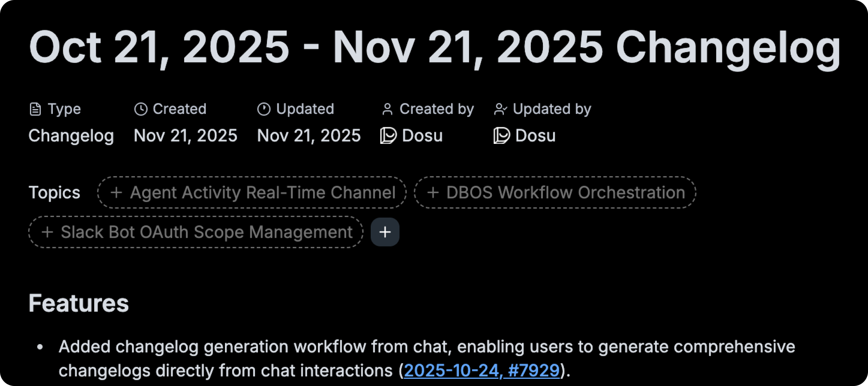The height and width of the screenshot is (386, 868).
Task: Open the "2025-10-24, #7929" link
Action: click(x=482, y=370)
